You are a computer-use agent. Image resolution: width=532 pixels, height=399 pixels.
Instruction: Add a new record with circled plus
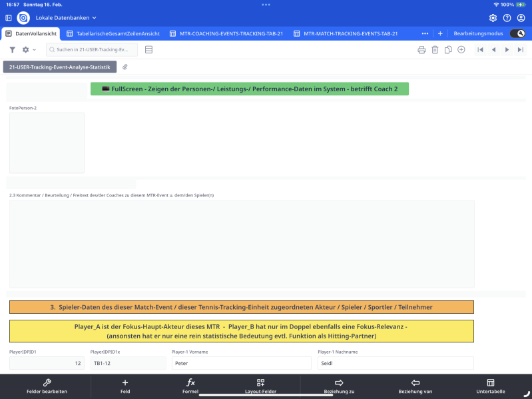pyautogui.click(x=461, y=49)
